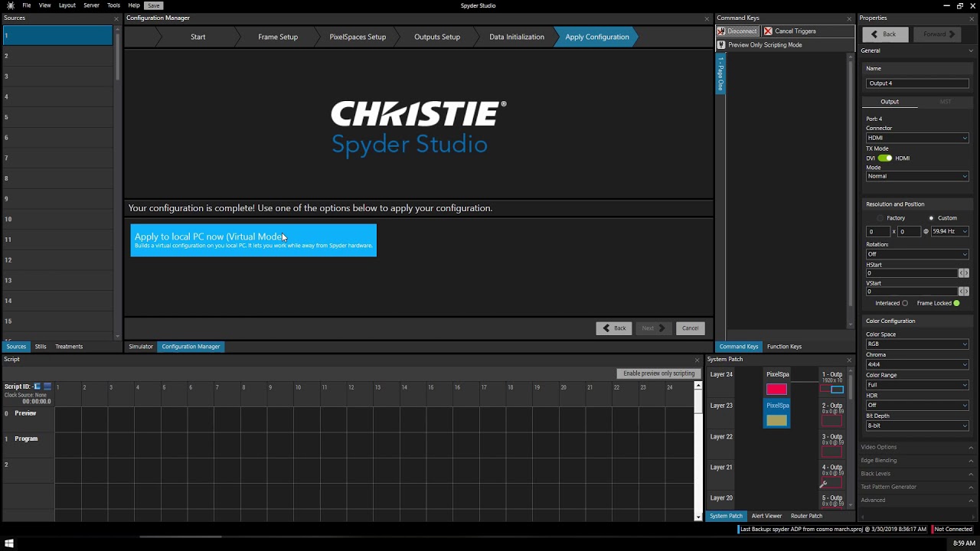Switch to the Treatments tab
Screen dimensions: 980x551
(x=69, y=347)
